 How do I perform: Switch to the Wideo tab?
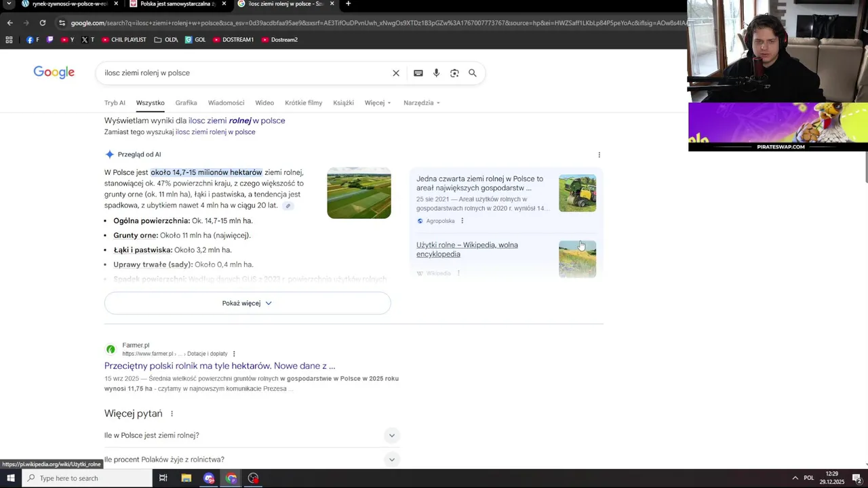[264, 103]
